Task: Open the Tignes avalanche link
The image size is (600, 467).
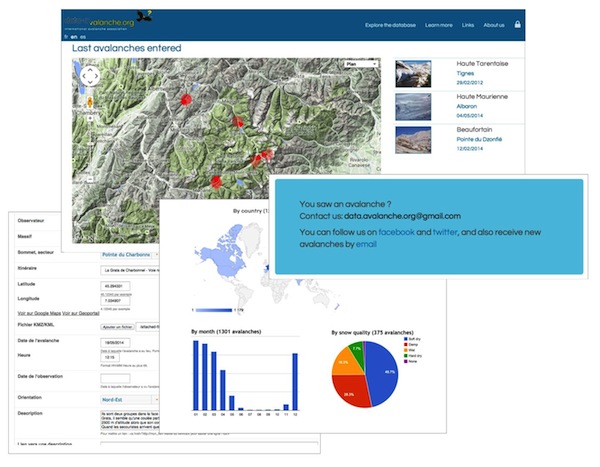Action: (x=465, y=73)
